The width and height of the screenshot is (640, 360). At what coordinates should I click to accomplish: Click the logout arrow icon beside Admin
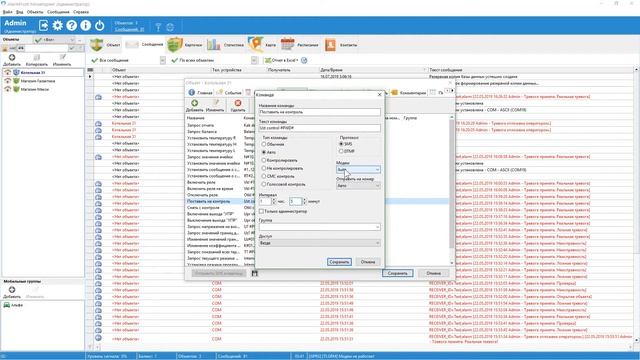(43, 25)
